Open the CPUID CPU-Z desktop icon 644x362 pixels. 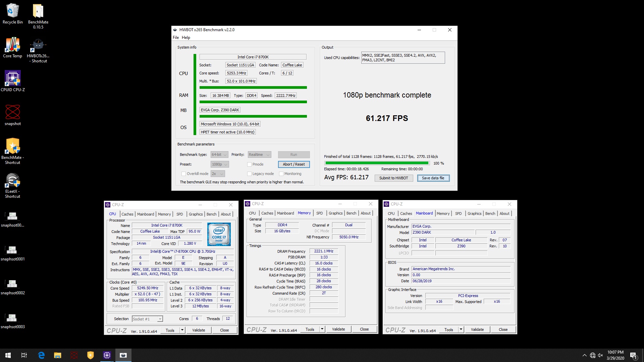(13, 81)
